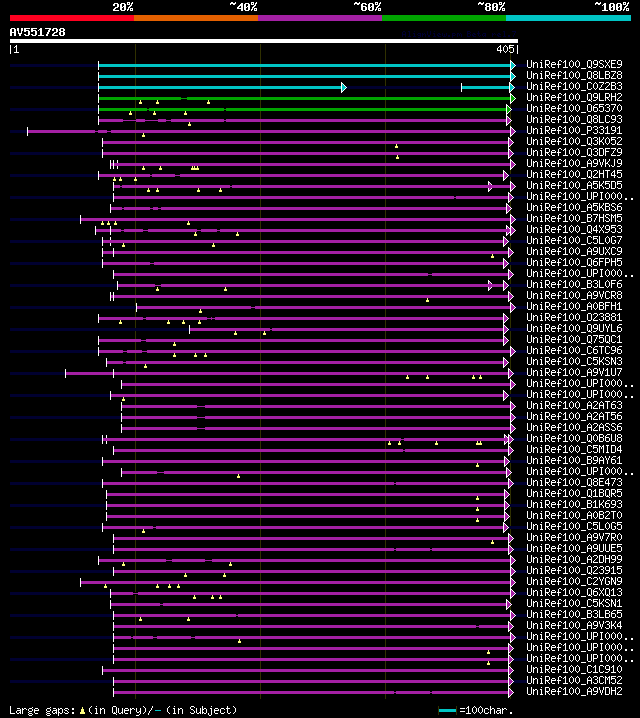This screenshot has height=718, width=640.
Task: Select the UniRef100_A9V7R0 label
Action: 574,537
